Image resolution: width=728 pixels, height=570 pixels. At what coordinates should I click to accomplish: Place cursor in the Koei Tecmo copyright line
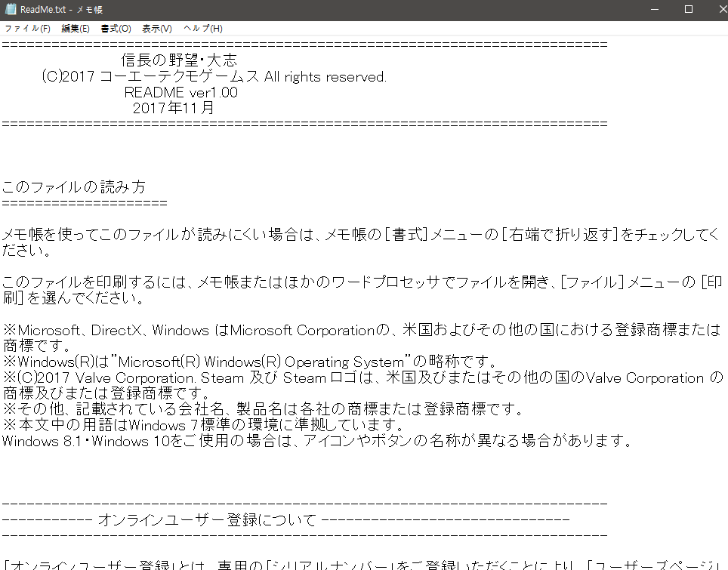pyautogui.click(x=214, y=76)
